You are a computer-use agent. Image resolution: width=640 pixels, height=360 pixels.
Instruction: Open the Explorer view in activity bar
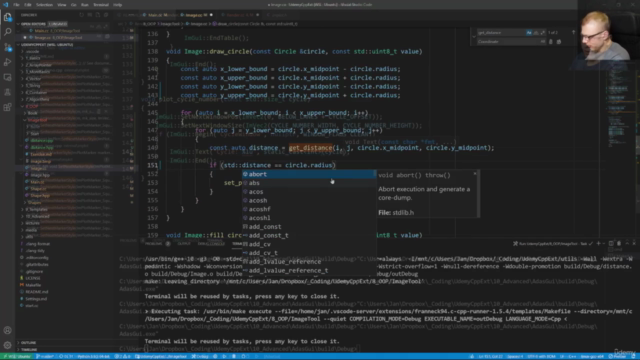tap(8, 18)
